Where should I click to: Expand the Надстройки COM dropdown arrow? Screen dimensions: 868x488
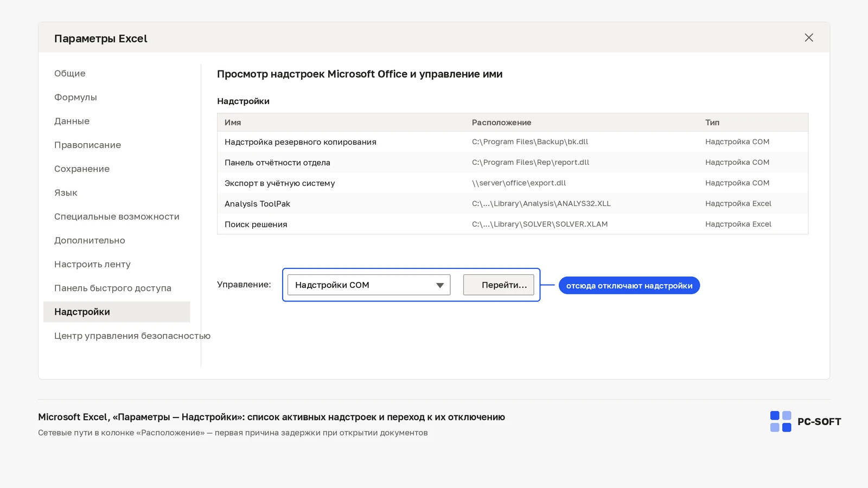(440, 285)
